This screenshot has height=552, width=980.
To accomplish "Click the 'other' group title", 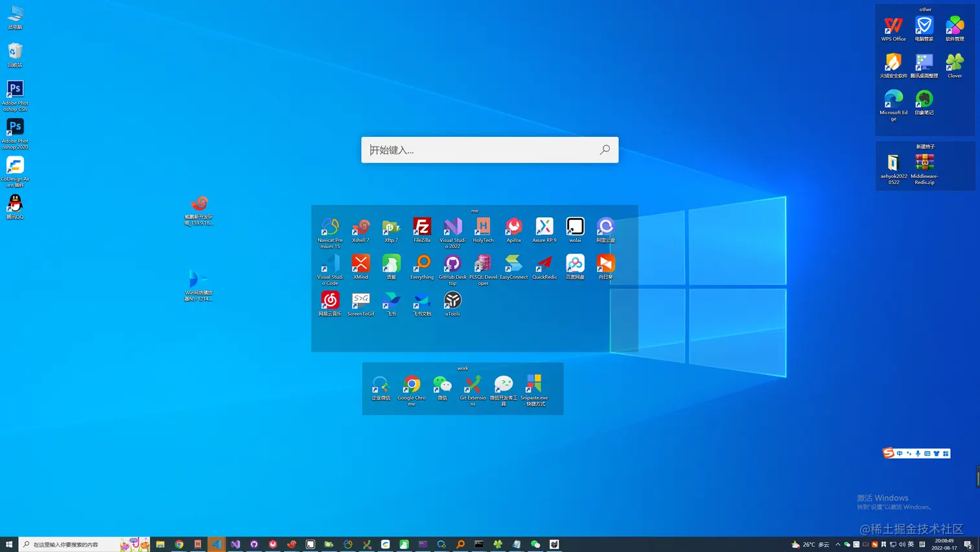I will [x=925, y=10].
